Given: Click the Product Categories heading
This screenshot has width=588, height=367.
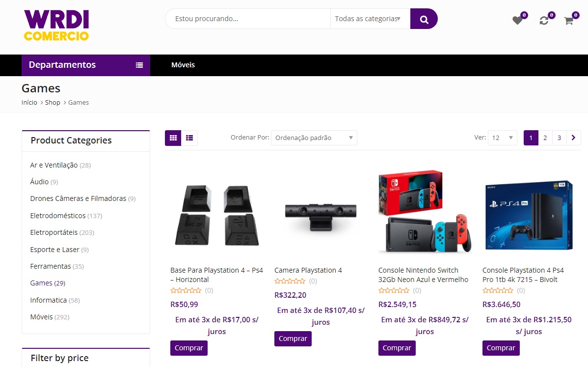Looking at the screenshot, I should [x=71, y=141].
